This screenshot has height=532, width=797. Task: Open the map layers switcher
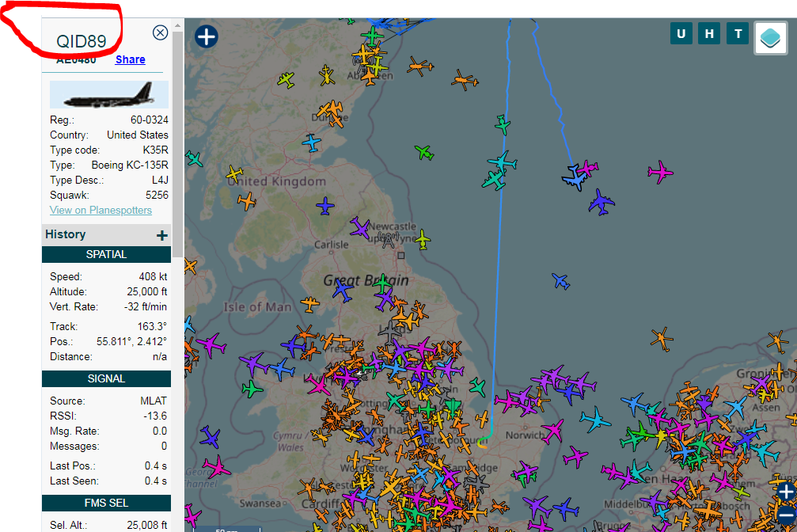coord(771,38)
